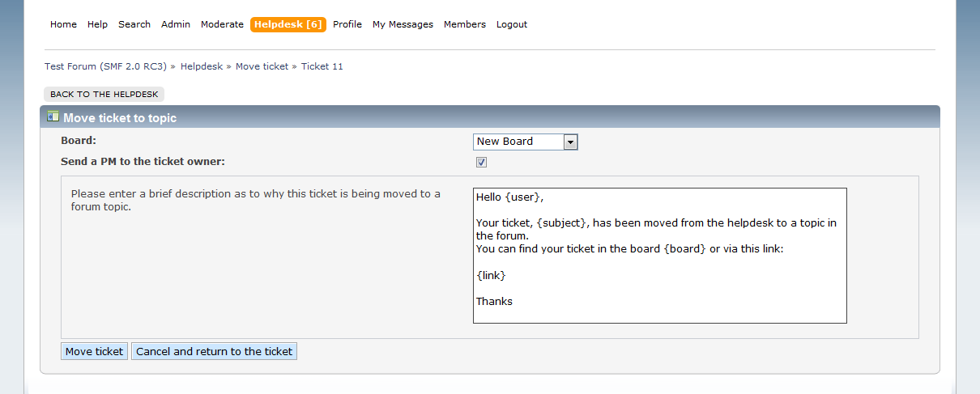Screen dimensions: 980x394
Task: Open the Search menu item
Action: 134,24
